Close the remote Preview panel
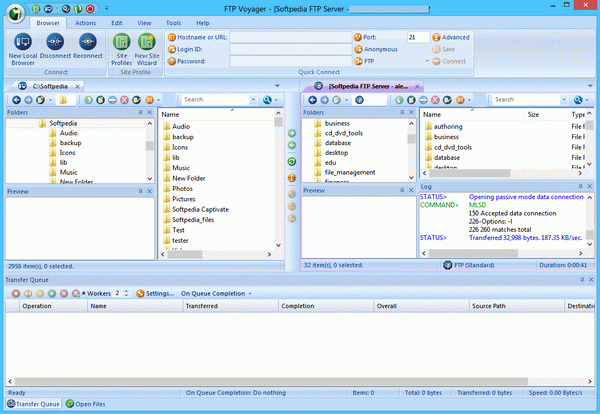 [x=411, y=190]
